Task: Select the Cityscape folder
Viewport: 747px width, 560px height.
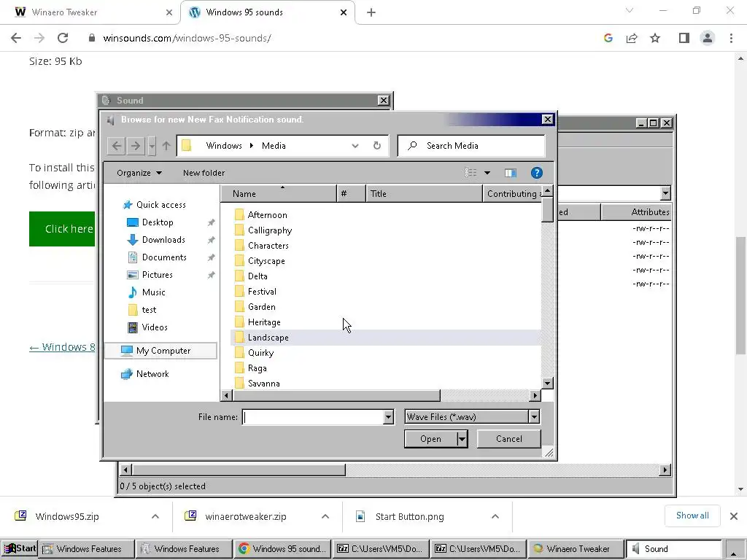Action: (x=266, y=261)
